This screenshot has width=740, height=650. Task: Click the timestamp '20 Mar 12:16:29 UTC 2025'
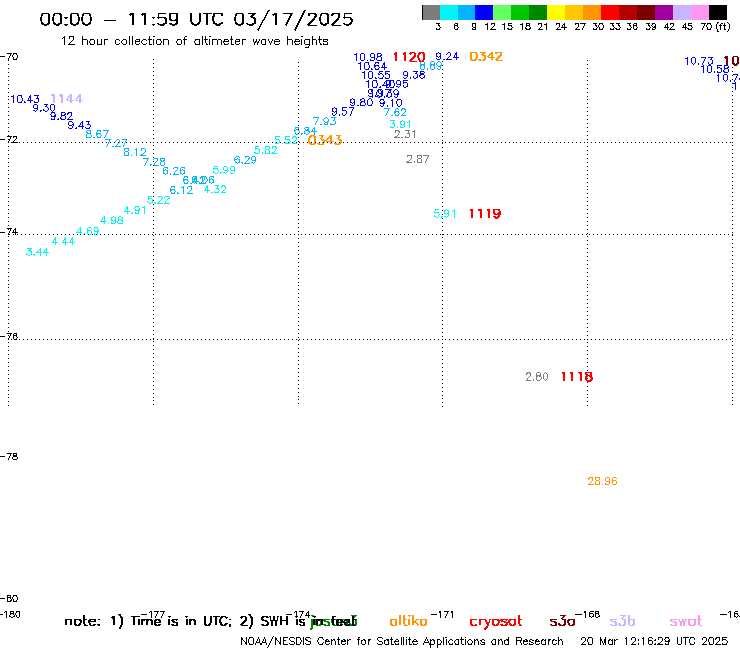(654, 642)
